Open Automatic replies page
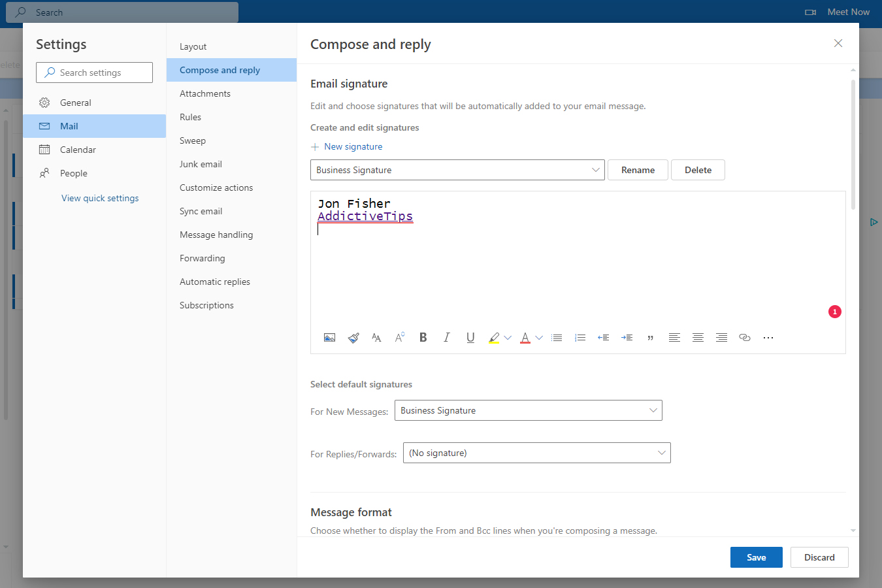 pyautogui.click(x=231, y=282)
